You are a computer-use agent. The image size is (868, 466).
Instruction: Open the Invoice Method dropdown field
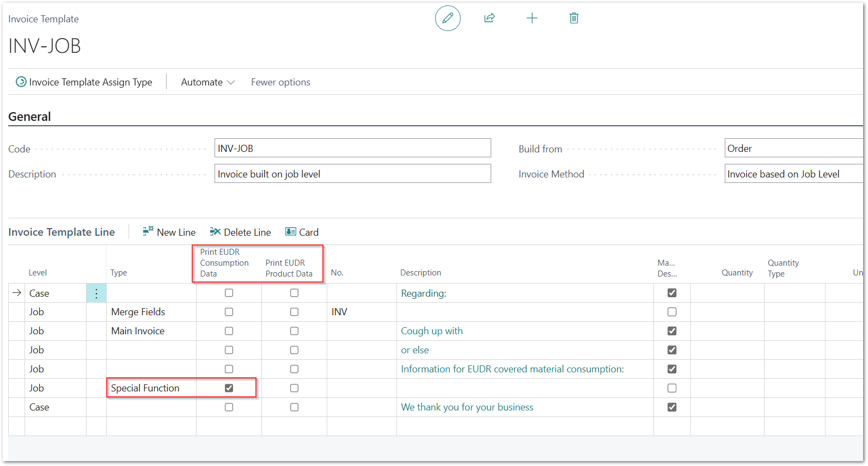coord(793,174)
